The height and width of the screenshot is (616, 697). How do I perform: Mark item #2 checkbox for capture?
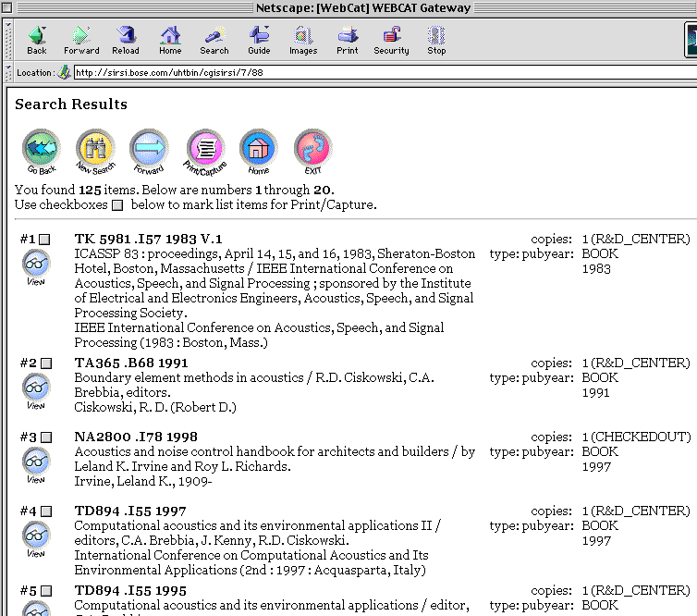point(45,363)
